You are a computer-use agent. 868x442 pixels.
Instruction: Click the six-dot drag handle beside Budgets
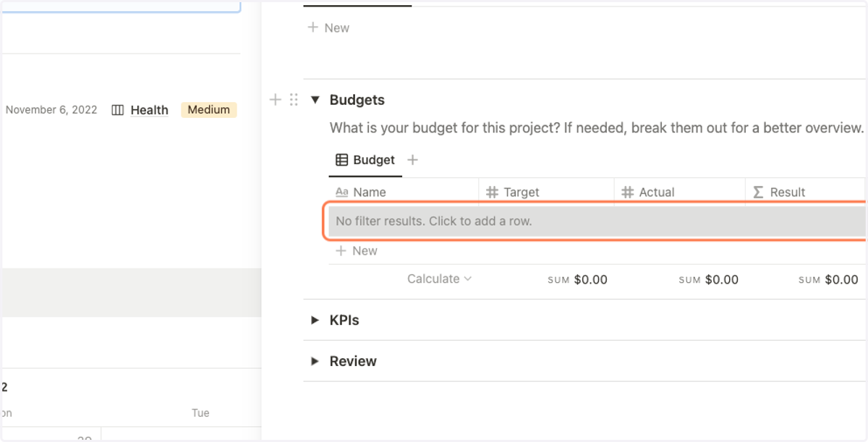(x=294, y=100)
